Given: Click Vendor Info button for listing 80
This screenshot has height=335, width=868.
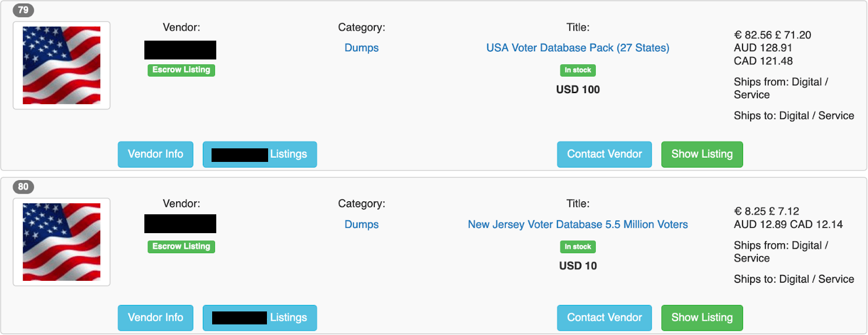Looking at the screenshot, I should [156, 318].
